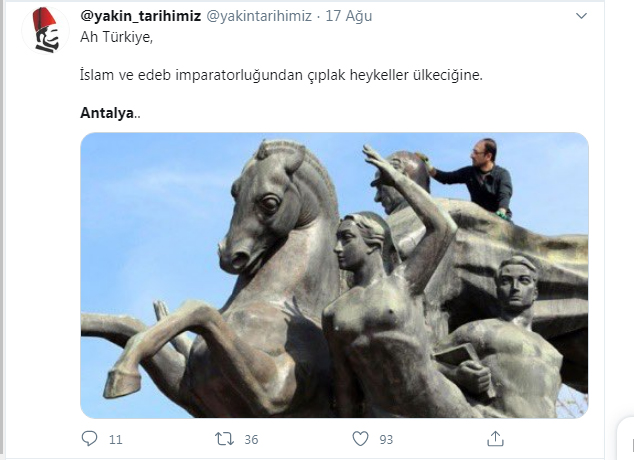This screenshot has height=460, width=634.
Task: Open the statue photo attached to tweet
Action: tap(334, 275)
